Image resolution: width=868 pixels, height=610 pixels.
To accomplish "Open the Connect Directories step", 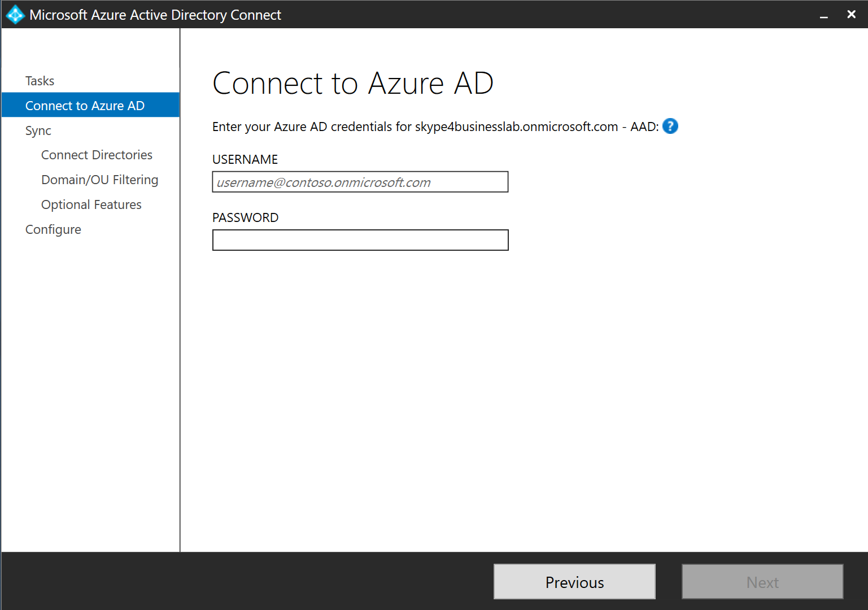I will [x=97, y=155].
